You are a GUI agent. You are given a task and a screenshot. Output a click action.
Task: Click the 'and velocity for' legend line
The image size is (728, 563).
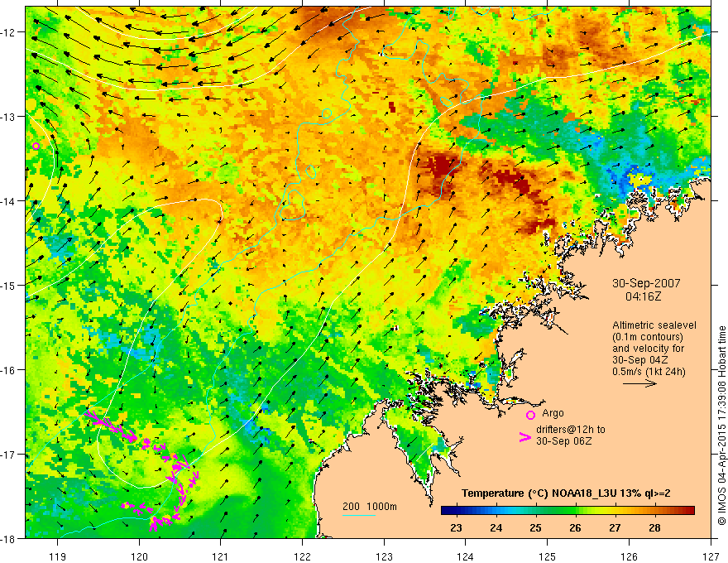click(x=648, y=349)
